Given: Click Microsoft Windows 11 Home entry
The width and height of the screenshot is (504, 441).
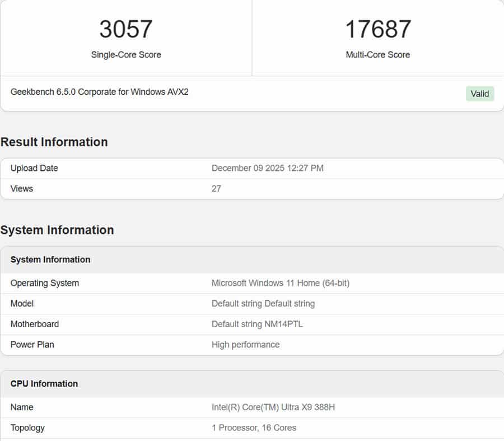Looking at the screenshot, I should [x=280, y=283].
